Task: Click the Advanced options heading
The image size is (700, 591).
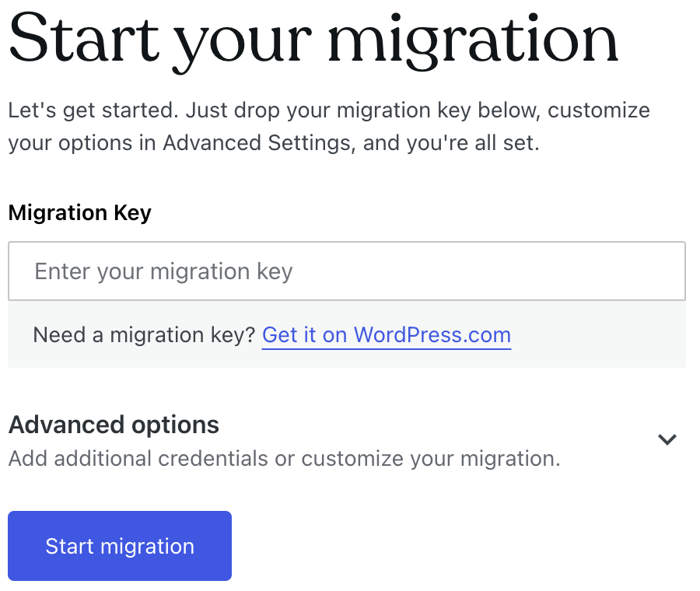Action: (x=114, y=425)
